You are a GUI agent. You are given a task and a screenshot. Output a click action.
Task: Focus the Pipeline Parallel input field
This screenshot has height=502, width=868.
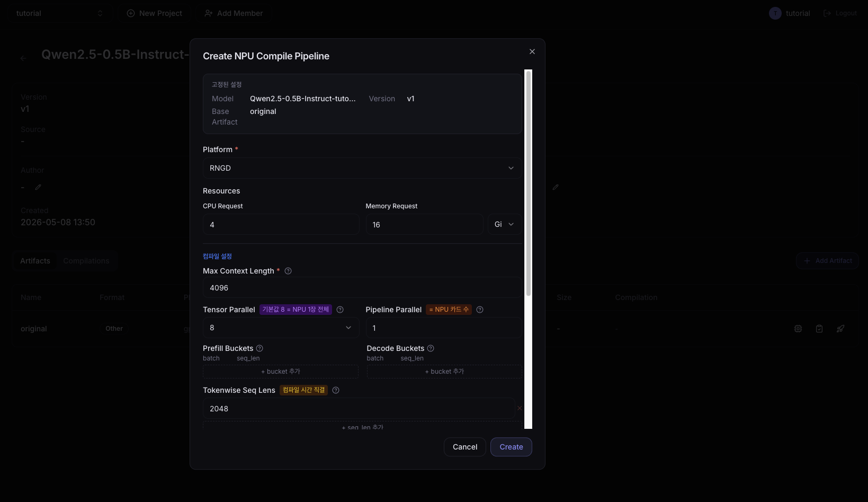click(x=444, y=328)
